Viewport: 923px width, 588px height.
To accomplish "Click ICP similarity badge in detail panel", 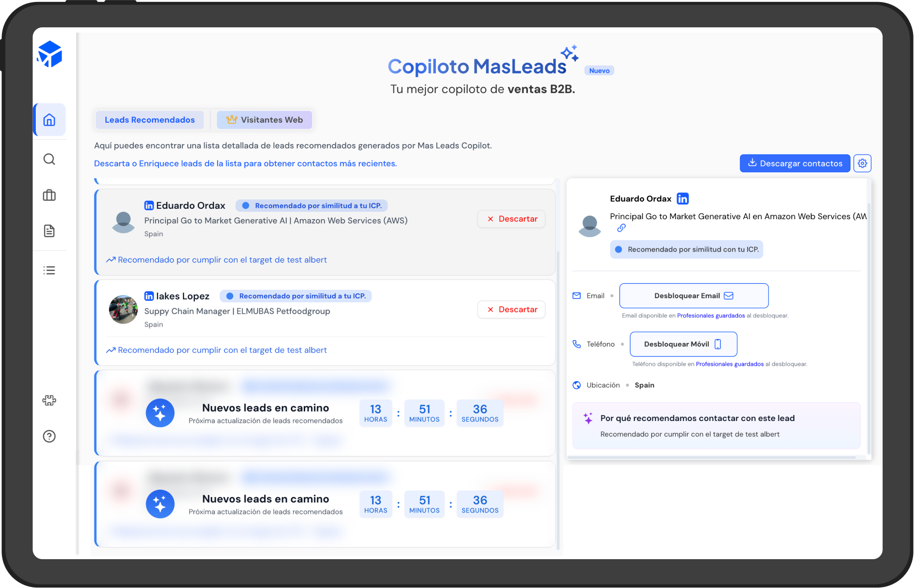I will point(686,250).
